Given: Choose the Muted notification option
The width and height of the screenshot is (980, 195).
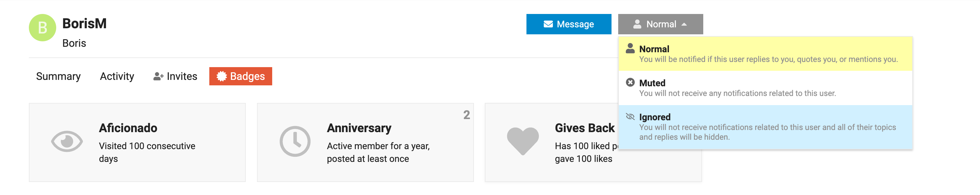Looking at the screenshot, I should tap(766, 88).
